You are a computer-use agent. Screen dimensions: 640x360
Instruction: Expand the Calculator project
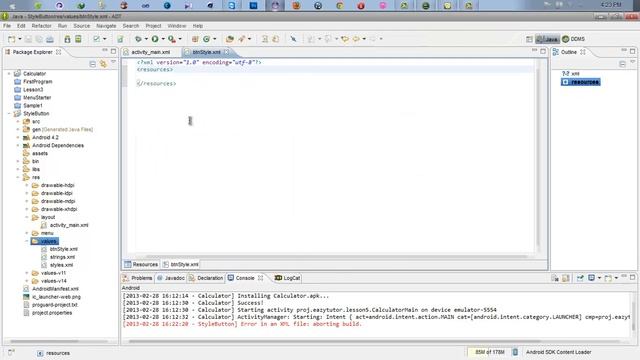(x=9, y=74)
